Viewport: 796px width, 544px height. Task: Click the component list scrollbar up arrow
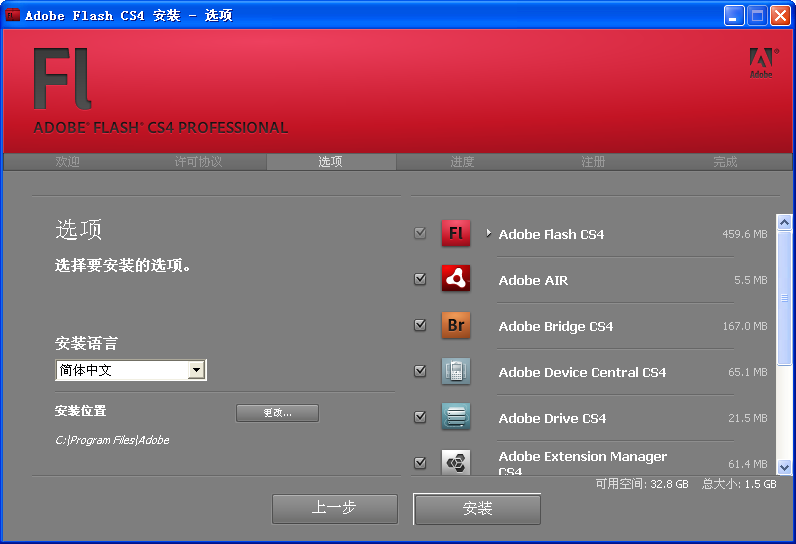pos(784,222)
